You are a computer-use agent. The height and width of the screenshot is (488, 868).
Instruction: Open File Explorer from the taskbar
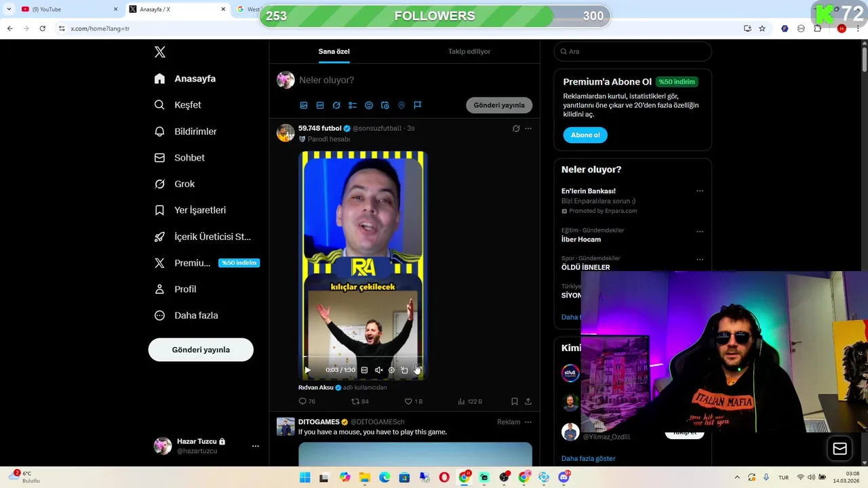pos(364,477)
